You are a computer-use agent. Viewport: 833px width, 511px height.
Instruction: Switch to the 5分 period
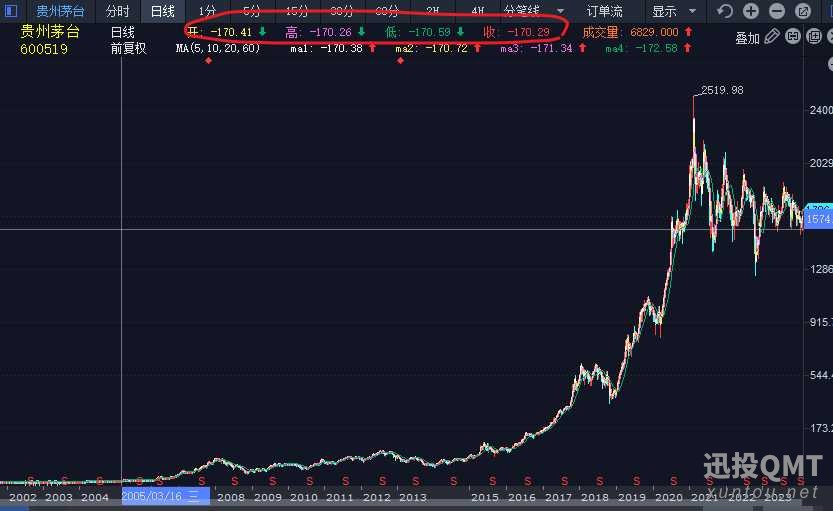[x=251, y=11]
